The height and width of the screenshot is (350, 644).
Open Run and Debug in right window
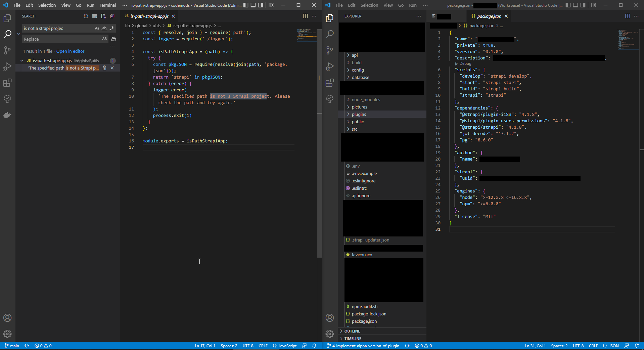point(330,67)
